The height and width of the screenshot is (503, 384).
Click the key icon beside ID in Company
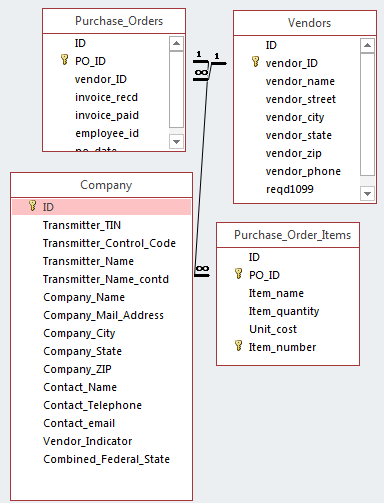(x=32, y=206)
